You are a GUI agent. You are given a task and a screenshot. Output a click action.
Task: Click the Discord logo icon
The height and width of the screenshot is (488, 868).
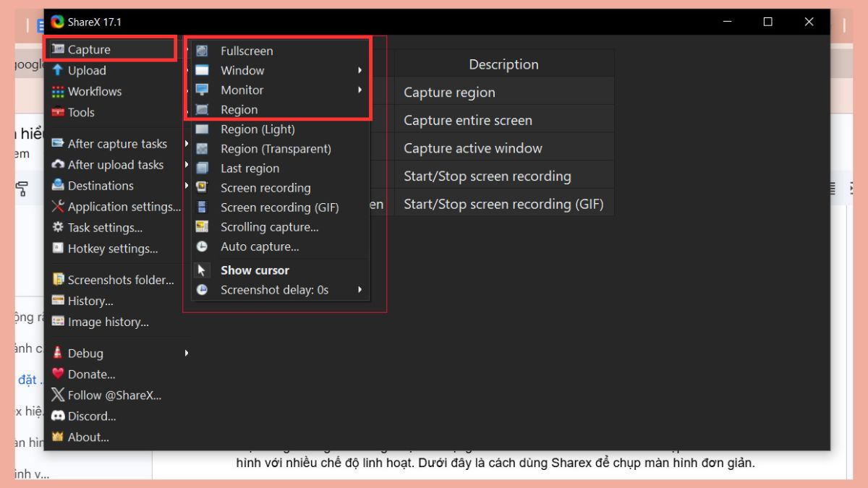(x=58, y=416)
